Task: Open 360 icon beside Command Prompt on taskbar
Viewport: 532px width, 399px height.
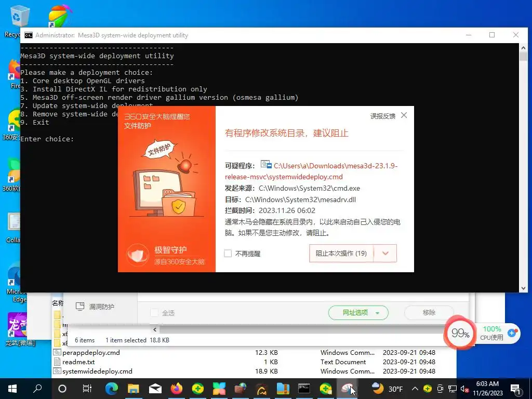Action: click(x=326, y=389)
